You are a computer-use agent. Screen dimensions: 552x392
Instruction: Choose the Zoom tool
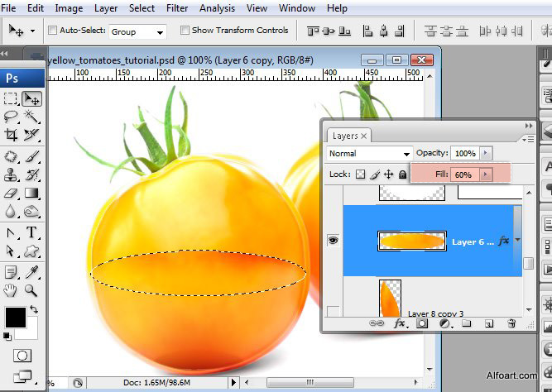tap(31, 289)
